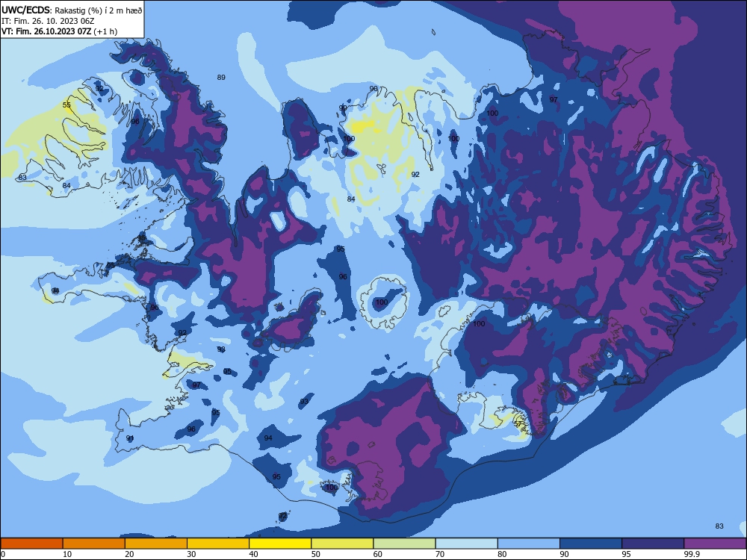Click the legend label '60'
Viewport: 747px width, 560px height.
point(378,554)
